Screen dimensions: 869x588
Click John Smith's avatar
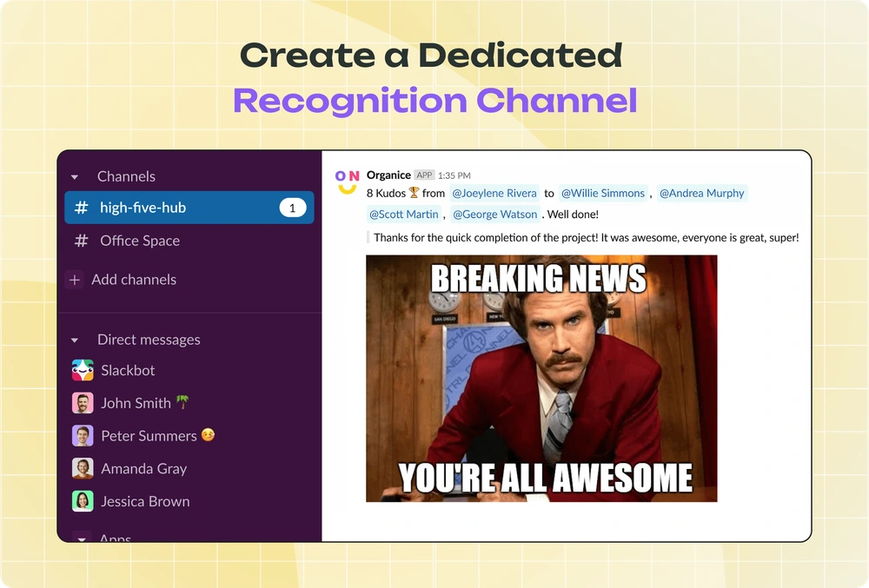click(83, 403)
